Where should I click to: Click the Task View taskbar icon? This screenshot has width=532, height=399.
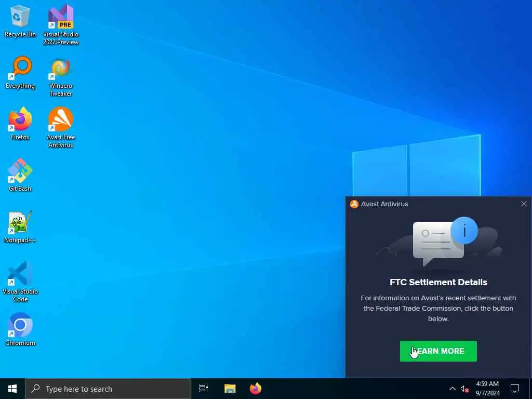coord(204,389)
